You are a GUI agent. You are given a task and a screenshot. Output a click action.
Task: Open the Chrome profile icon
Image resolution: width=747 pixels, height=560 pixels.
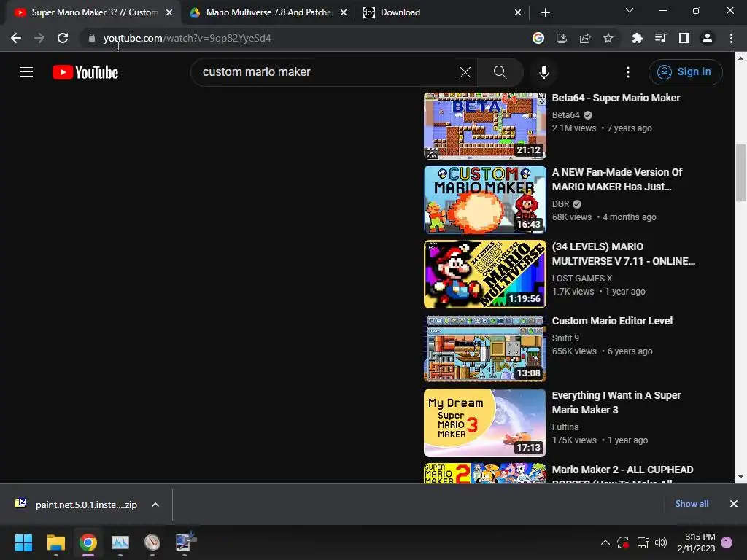coord(708,38)
